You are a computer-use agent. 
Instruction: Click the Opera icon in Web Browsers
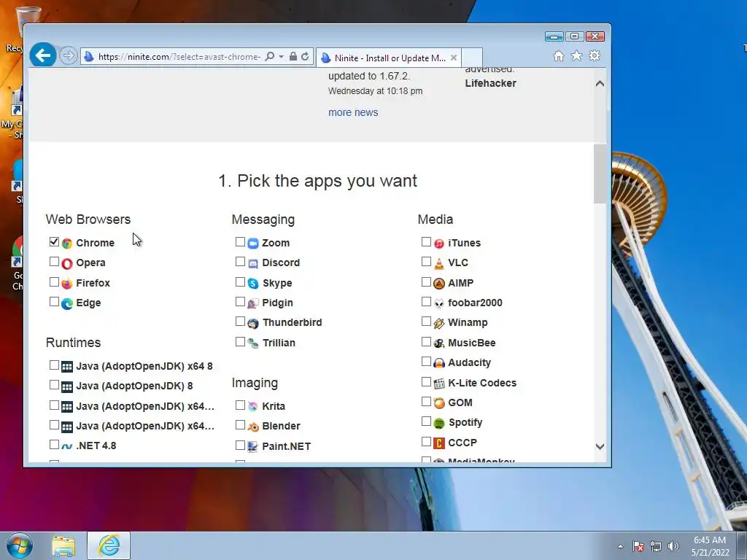[x=67, y=263]
